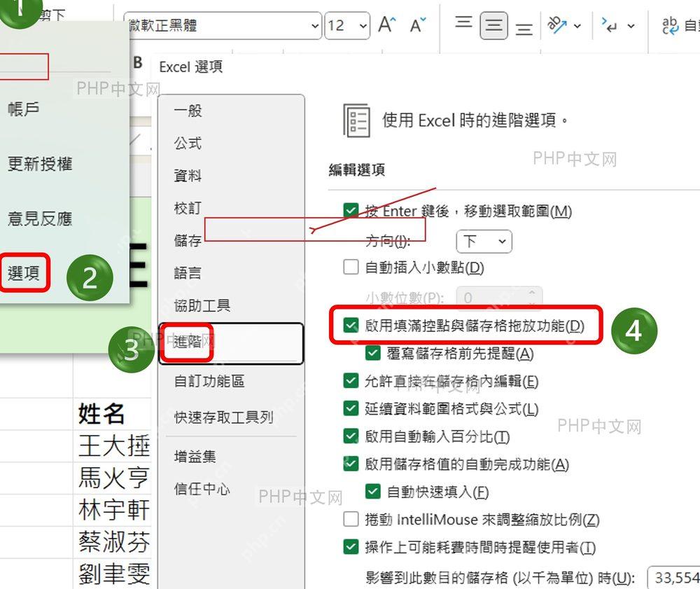Open the 方向 direction dropdown set to 下
This screenshot has width=700, height=589.
click(x=484, y=242)
